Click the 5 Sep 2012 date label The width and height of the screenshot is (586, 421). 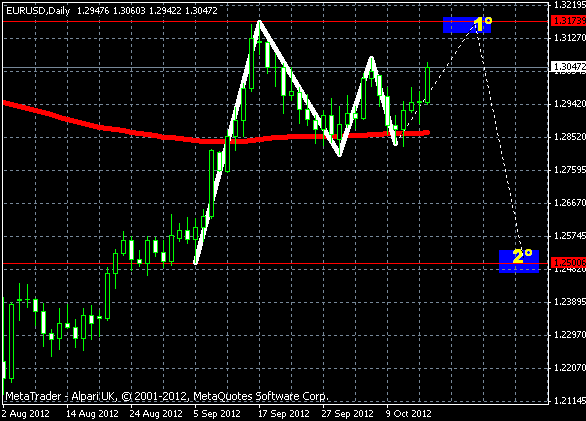217,414
